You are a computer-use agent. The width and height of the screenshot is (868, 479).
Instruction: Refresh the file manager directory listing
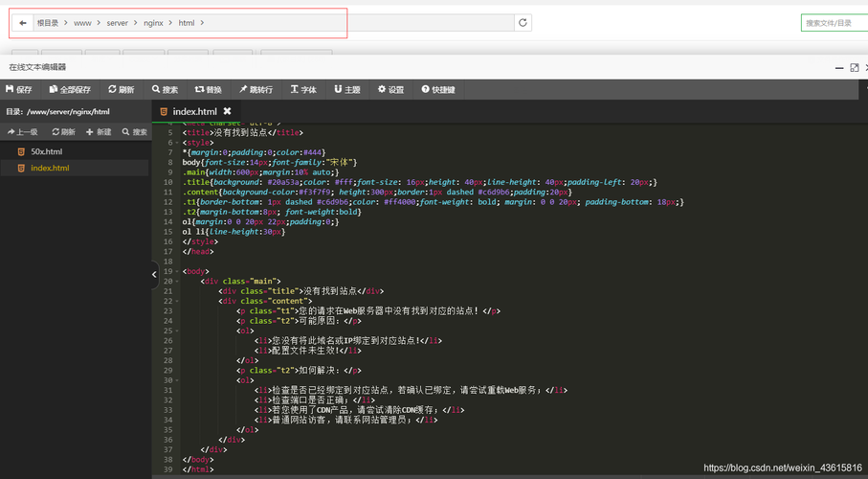point(523,23)
